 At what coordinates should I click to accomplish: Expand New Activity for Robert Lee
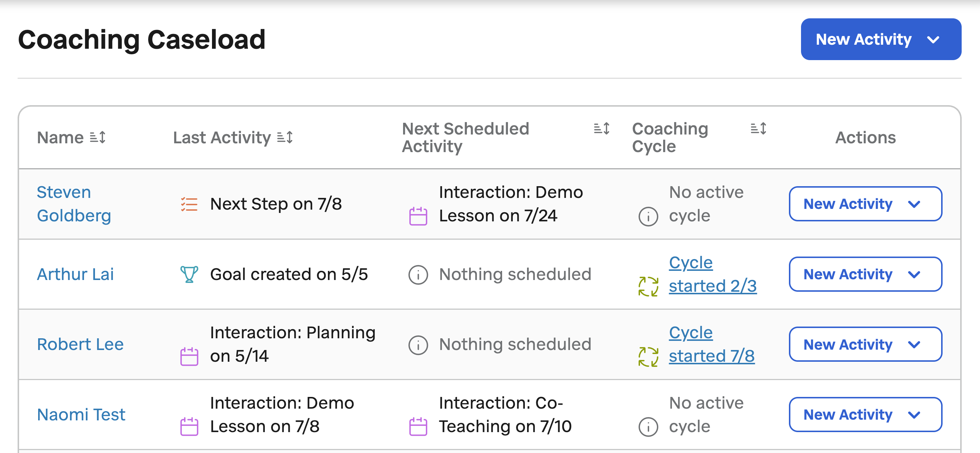[x=865, y=344]
